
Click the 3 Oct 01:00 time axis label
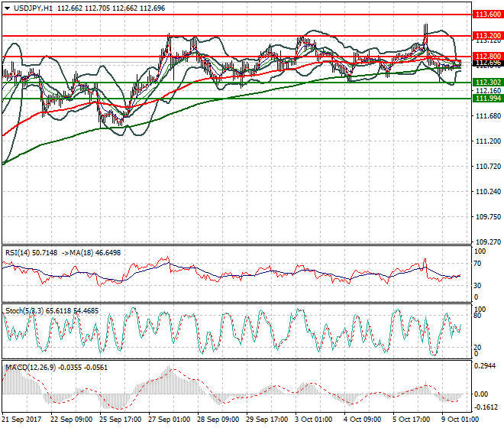click(314, 420)
